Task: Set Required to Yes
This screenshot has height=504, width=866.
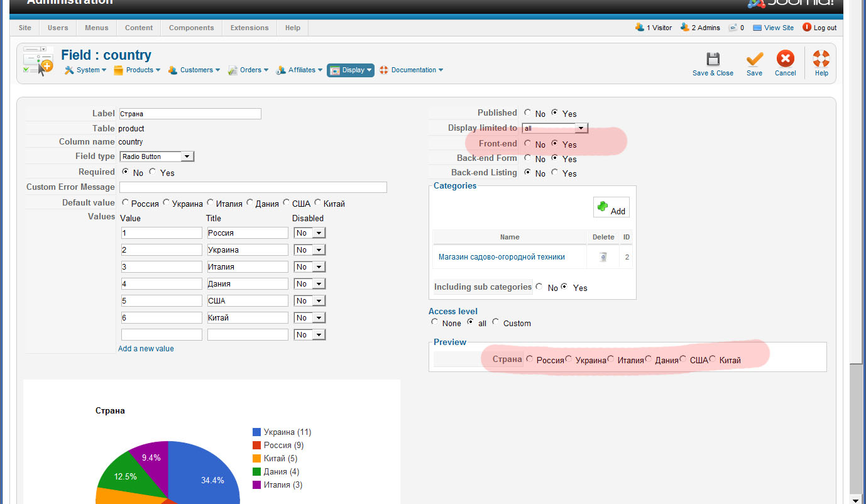Action: [152, 172]
